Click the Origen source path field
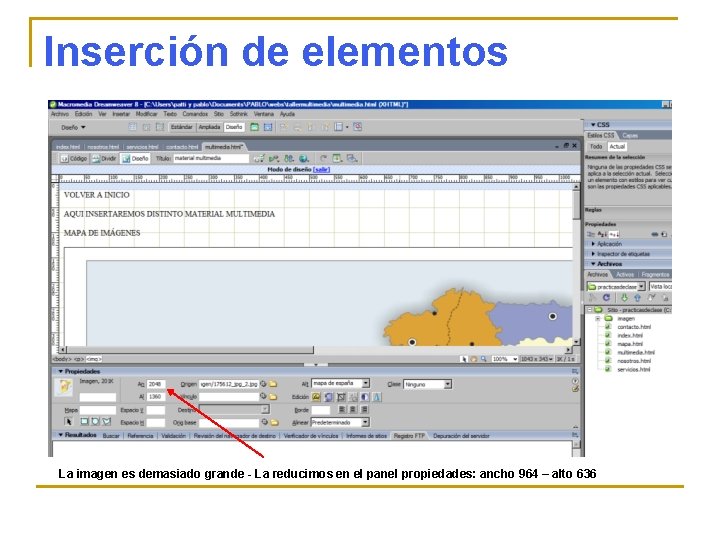Viewport: 720px width, 540px height. [x=229, y=384]
